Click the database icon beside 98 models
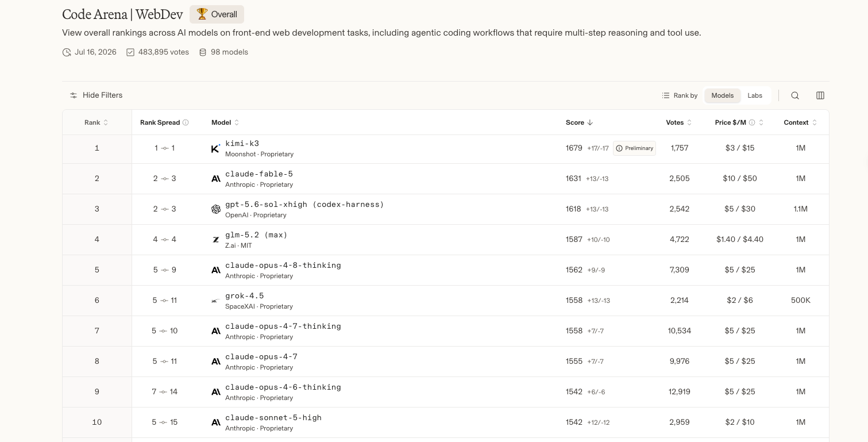The height and width of the screenshot is (442, 868). click(203, 52)
